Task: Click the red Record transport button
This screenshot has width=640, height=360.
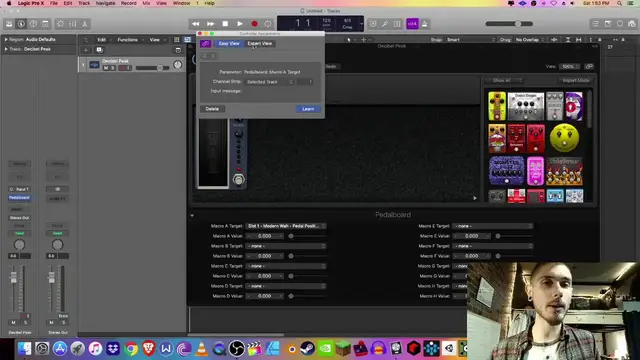Action: 254,24
